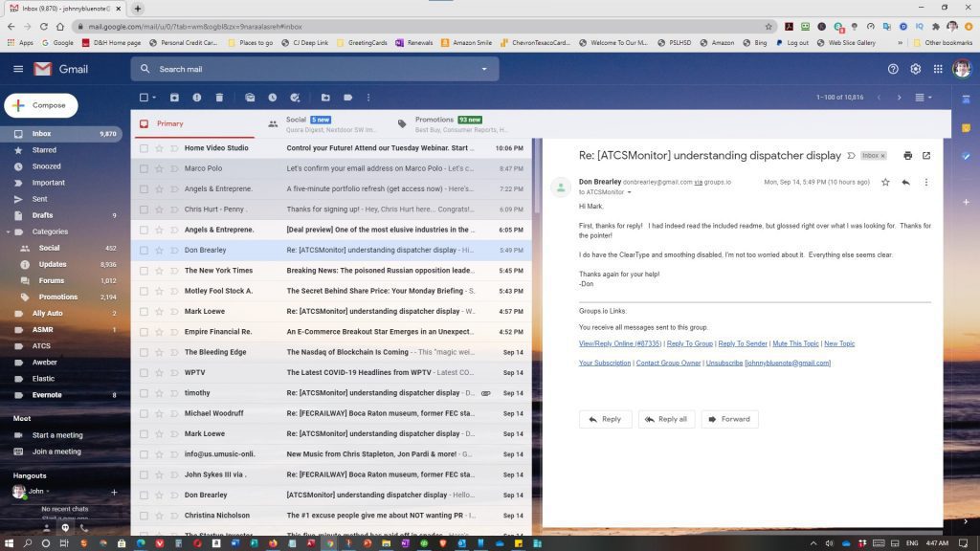Open The Bleeding Edge Nasdaq email
This screenshot has width=980, height=551.
[331, 352]
